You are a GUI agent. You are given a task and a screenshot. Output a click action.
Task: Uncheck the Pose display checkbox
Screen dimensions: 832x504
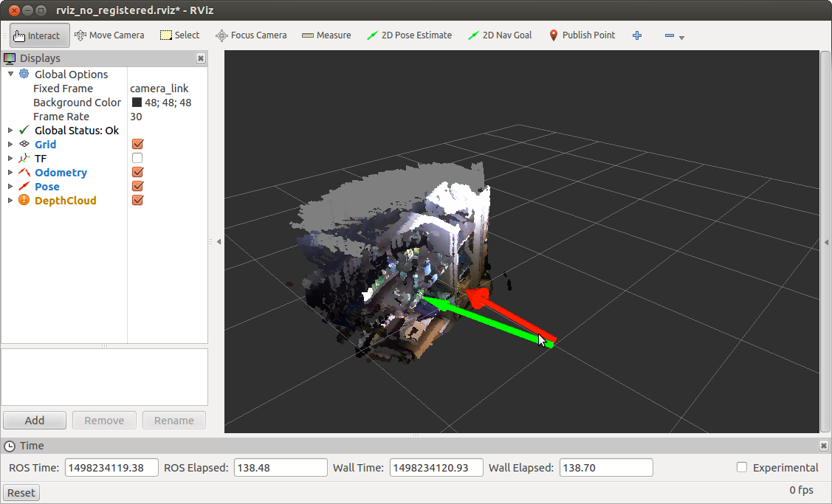pos(137,186)
